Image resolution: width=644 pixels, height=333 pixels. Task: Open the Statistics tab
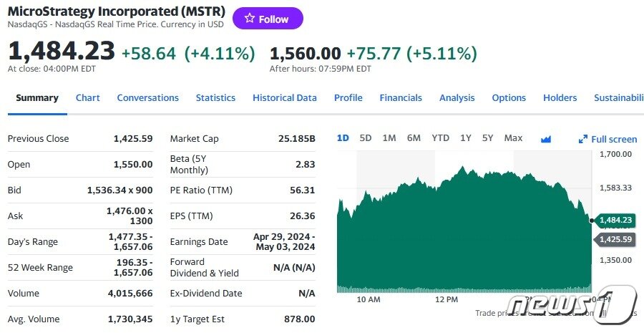pyautogui.click(x=215, y=98)
